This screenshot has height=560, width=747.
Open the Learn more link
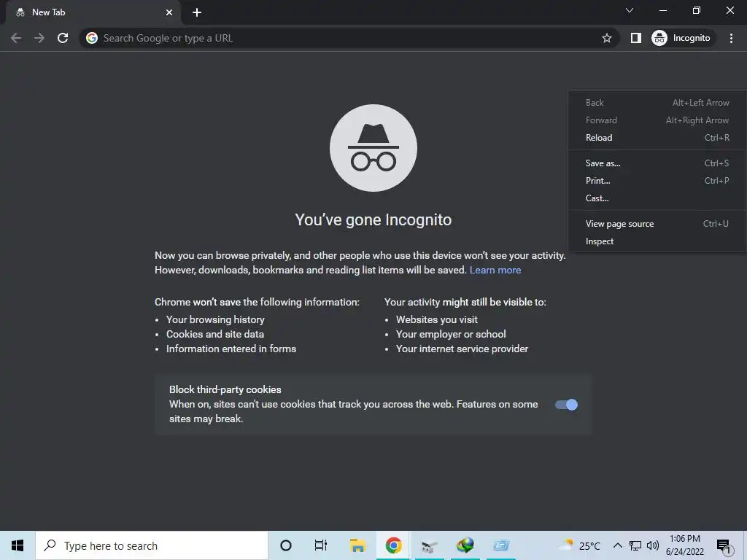495,270
